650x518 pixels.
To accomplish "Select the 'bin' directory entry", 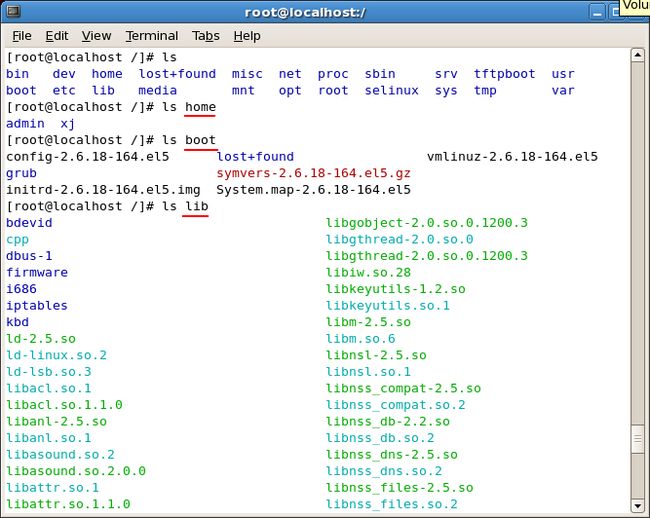I will 17,74.
